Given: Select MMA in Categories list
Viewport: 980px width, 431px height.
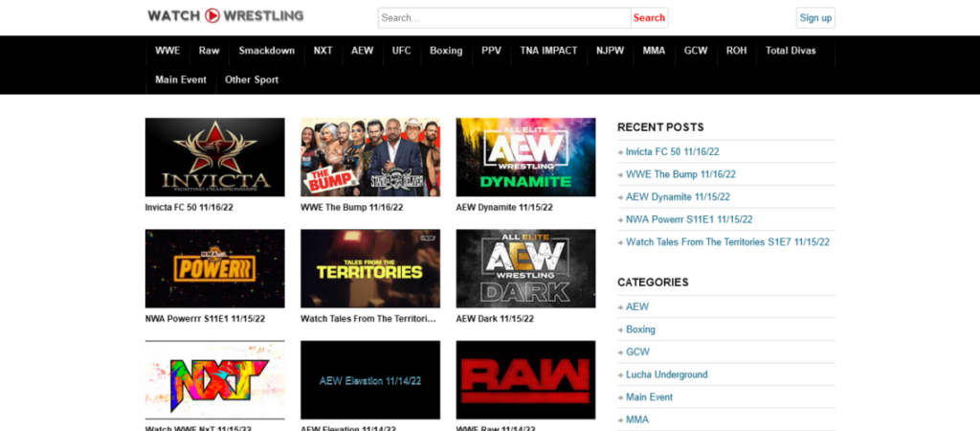Looking at the screenshot, I should tap(636, 420).
